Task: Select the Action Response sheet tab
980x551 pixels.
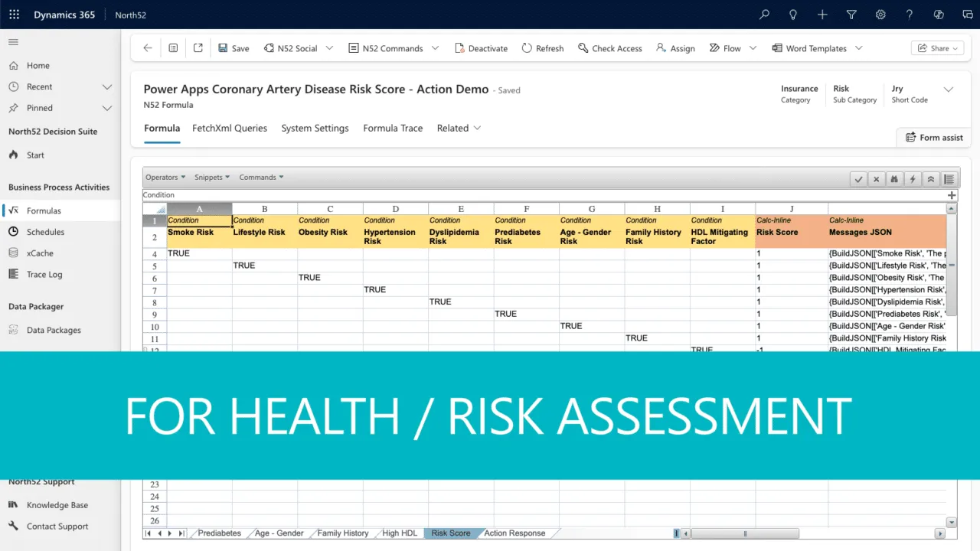Action: 514,533
